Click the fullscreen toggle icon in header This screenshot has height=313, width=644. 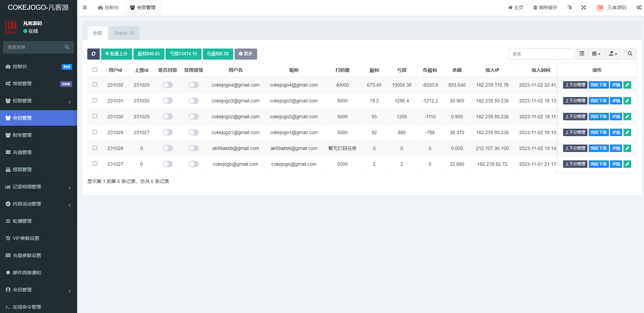(584, 7)
